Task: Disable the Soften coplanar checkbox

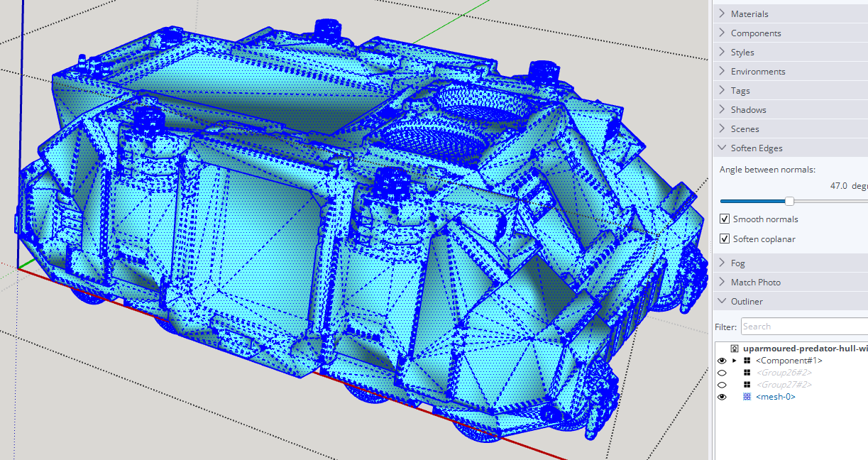Action: coord(725,239)
